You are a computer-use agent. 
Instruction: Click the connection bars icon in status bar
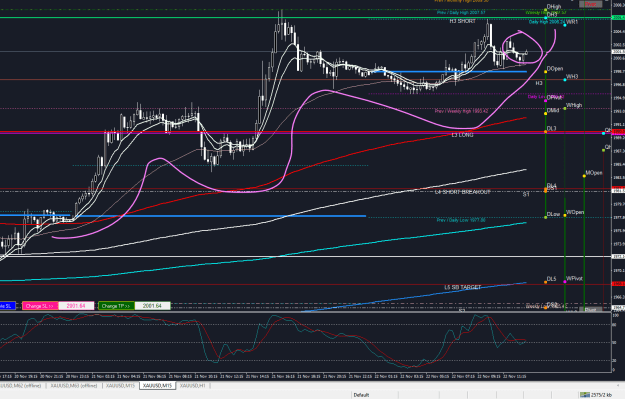point(584,395)
